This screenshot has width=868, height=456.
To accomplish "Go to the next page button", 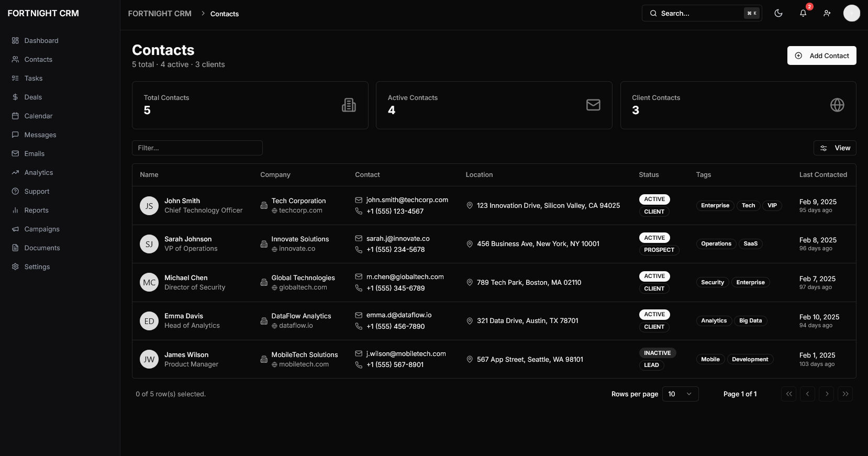I will 827,394.
